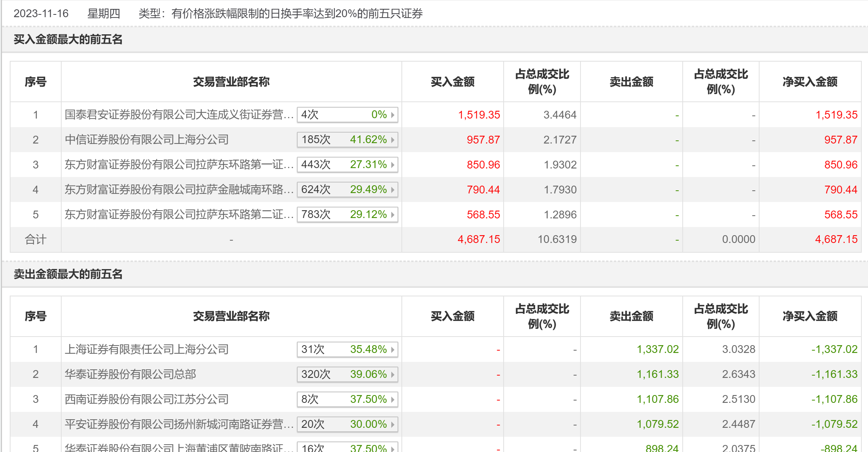This screenshot has height=452, width=868.
Task: Expand the 20次 30.00% stats arrow
Action: [392, 424]
